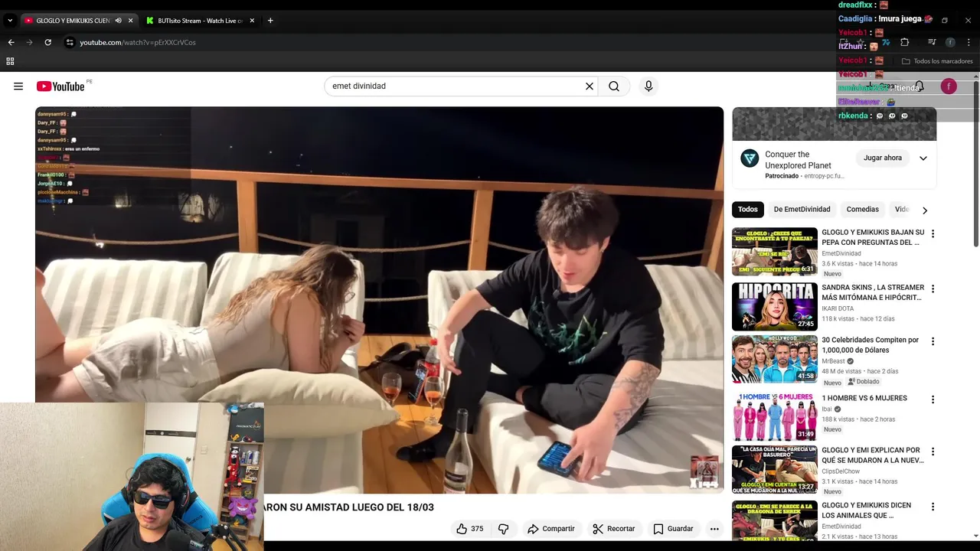980x551 pixels.
Task: Select the Comedias filter chip
Action: (x=862, y=209)
